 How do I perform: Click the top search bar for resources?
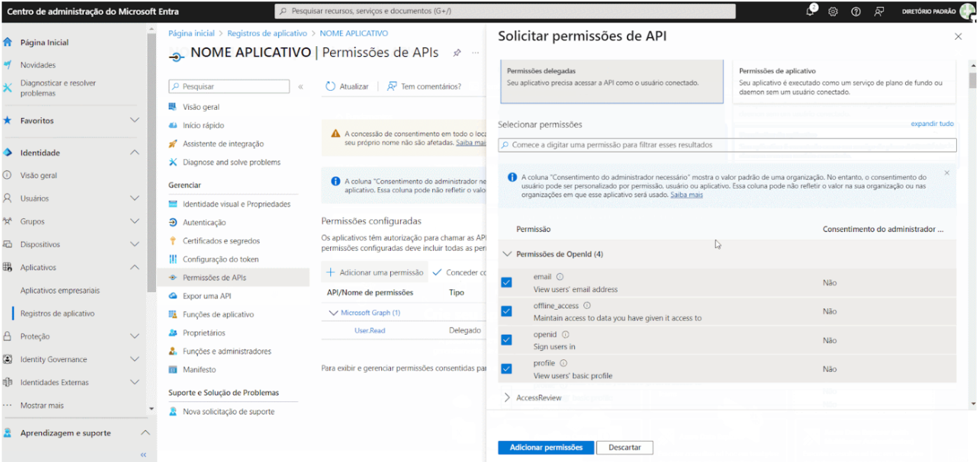505,11
